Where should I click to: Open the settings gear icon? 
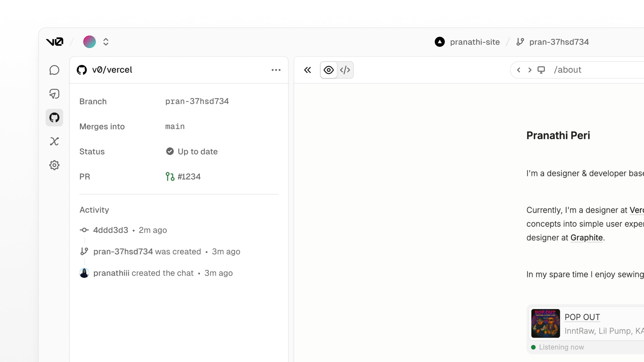pos(54,165)
